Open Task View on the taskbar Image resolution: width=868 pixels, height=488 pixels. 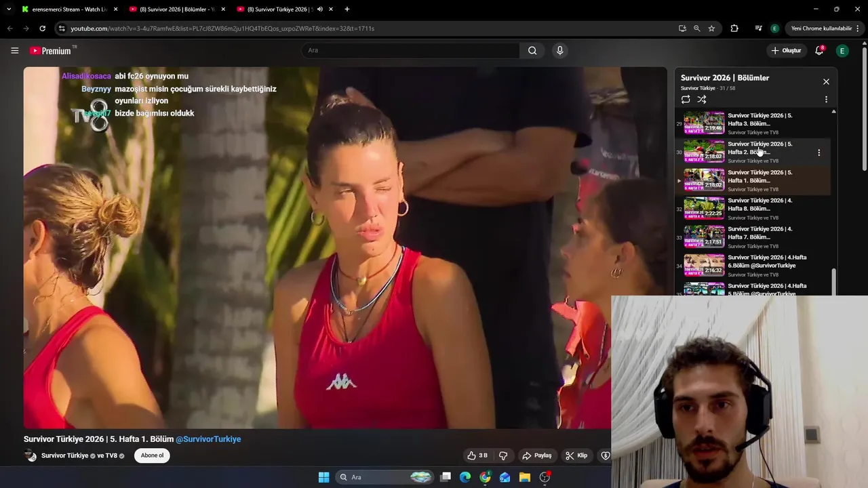(x=446, y=477)
